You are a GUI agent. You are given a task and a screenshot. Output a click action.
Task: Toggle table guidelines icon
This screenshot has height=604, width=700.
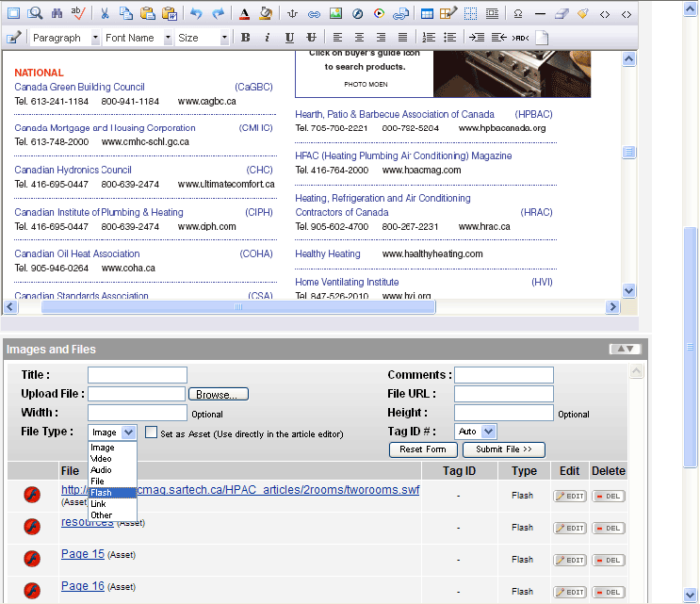click(x=470, y=14)
